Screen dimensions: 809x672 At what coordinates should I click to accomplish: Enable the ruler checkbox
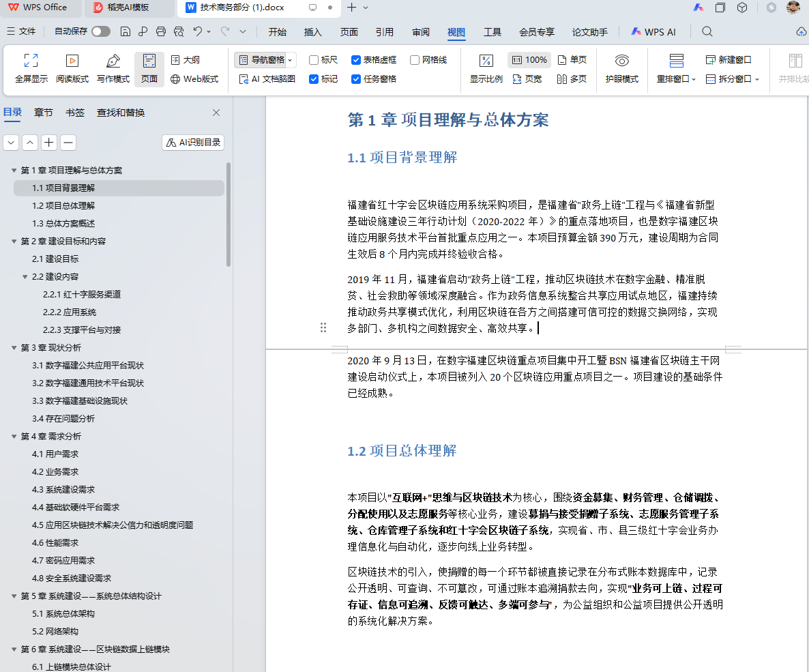[x=313, y=60]
